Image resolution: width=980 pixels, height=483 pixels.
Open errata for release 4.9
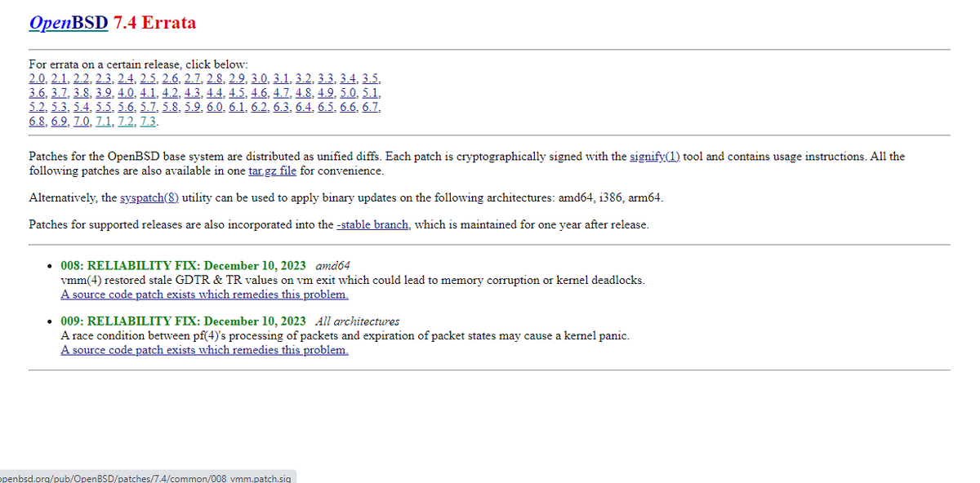326,94
